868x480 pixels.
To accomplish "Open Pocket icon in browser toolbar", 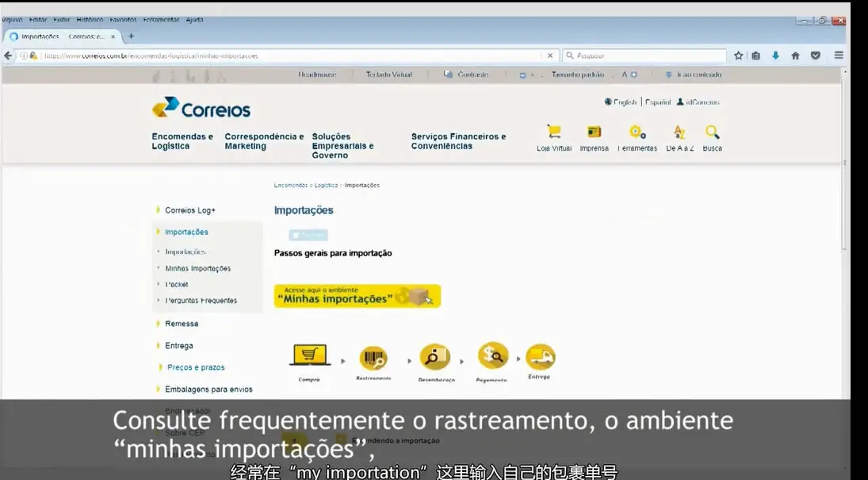I will point(816,56).
